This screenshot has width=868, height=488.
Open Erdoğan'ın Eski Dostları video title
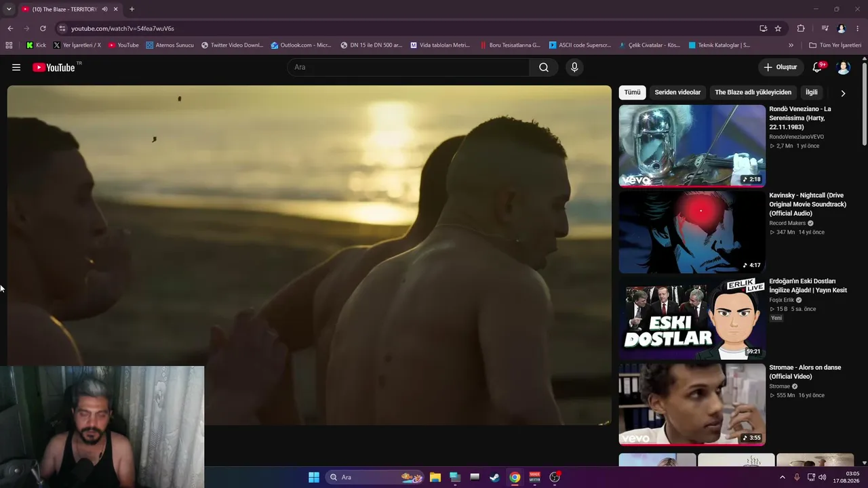click(x=808, y=285)
